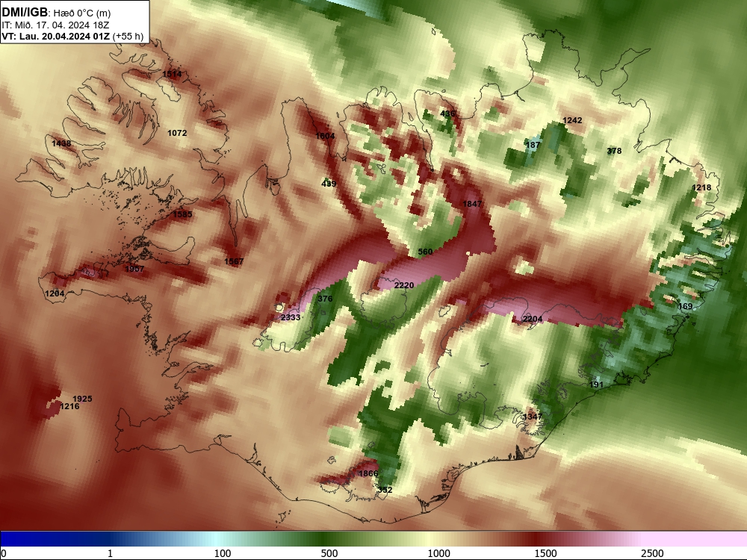
Task: Click the "Hæð 0°C (m)" header label
Action: 82,13
